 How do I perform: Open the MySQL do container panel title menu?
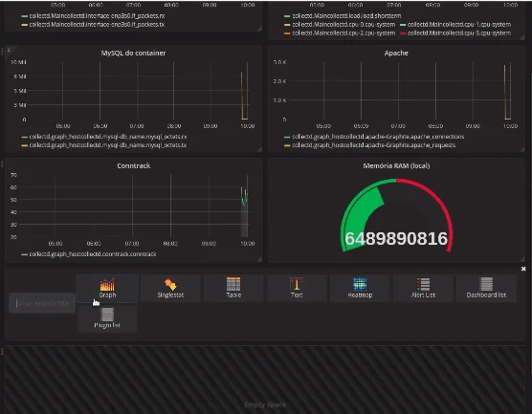click(133, 54)
